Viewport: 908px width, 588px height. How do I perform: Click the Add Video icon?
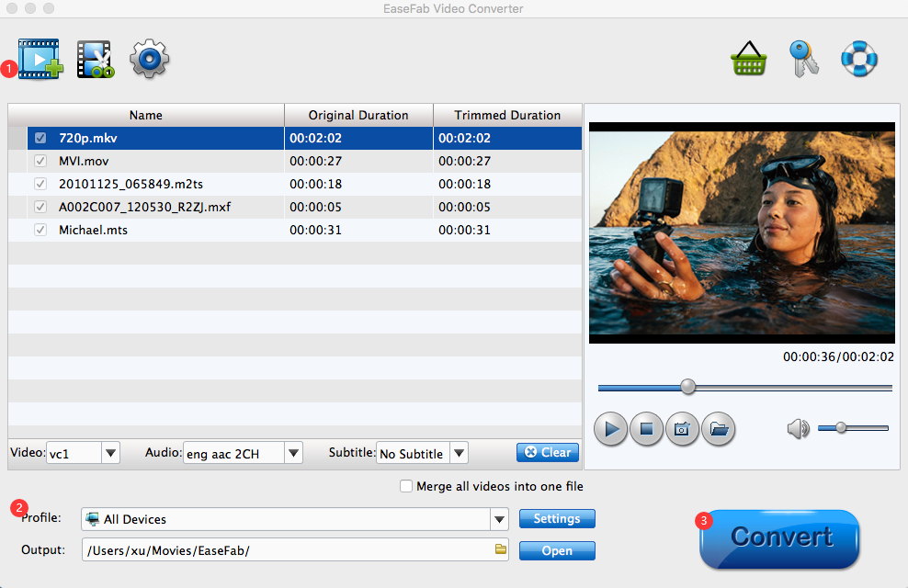[39, 60]
